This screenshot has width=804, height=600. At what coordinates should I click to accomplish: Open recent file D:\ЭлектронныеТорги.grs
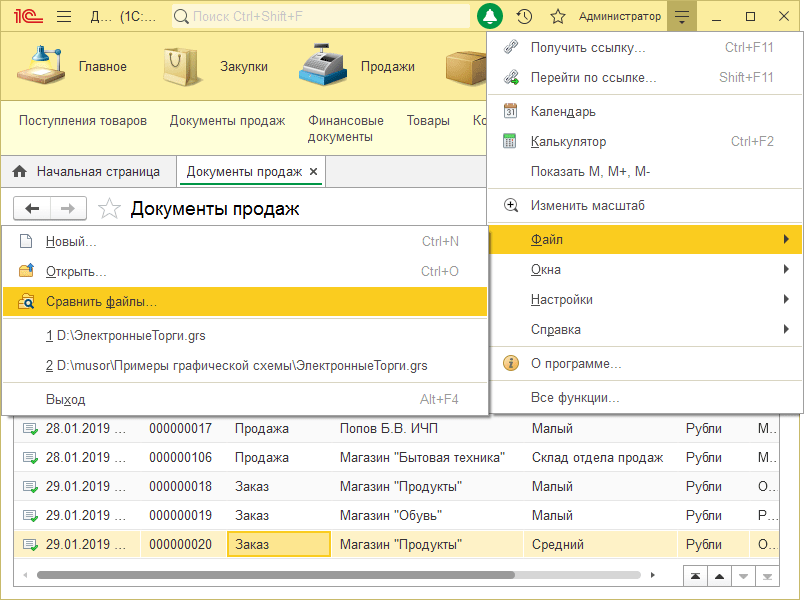click(x=245, y=335)
